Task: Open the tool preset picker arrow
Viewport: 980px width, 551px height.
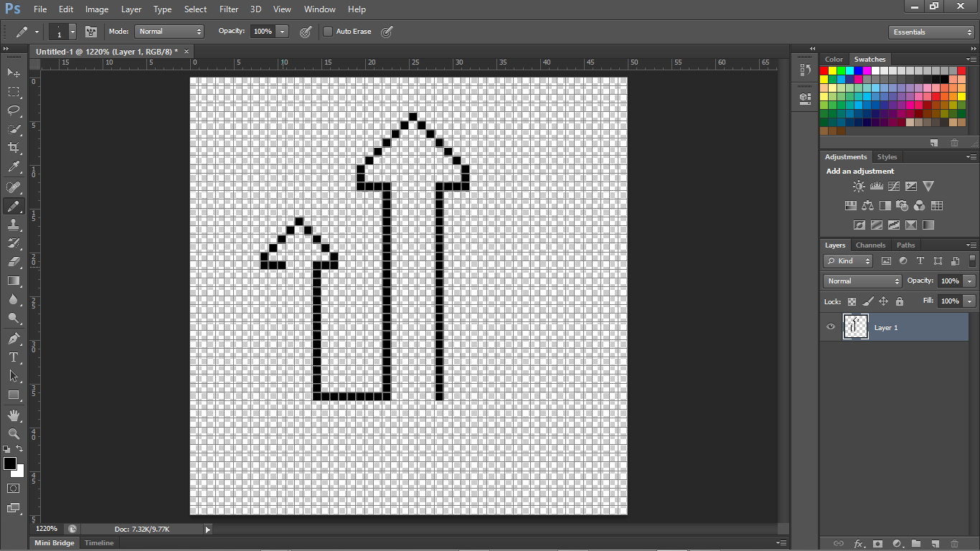Action: tap(37, 32)
